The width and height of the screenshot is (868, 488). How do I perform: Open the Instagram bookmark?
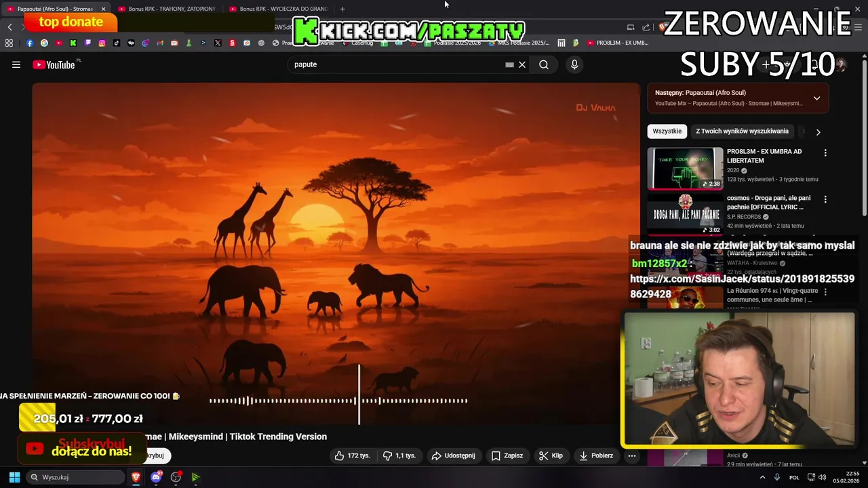[102, 43]
